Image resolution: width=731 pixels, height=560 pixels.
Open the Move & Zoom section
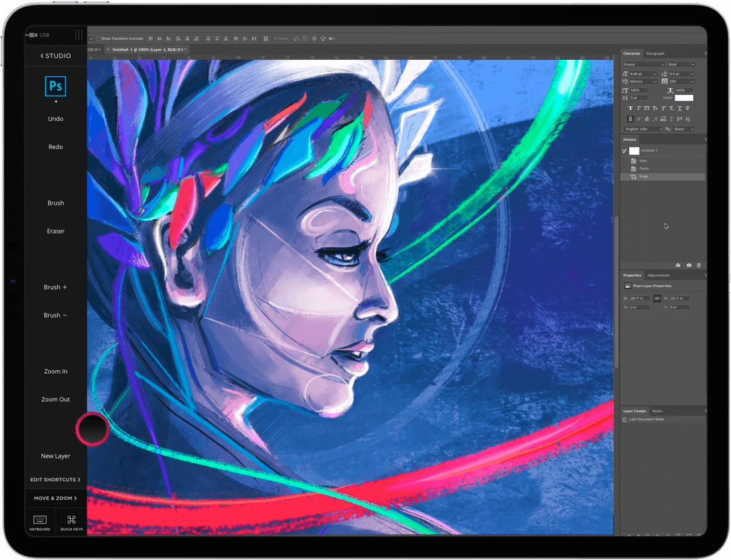point(56,498)
